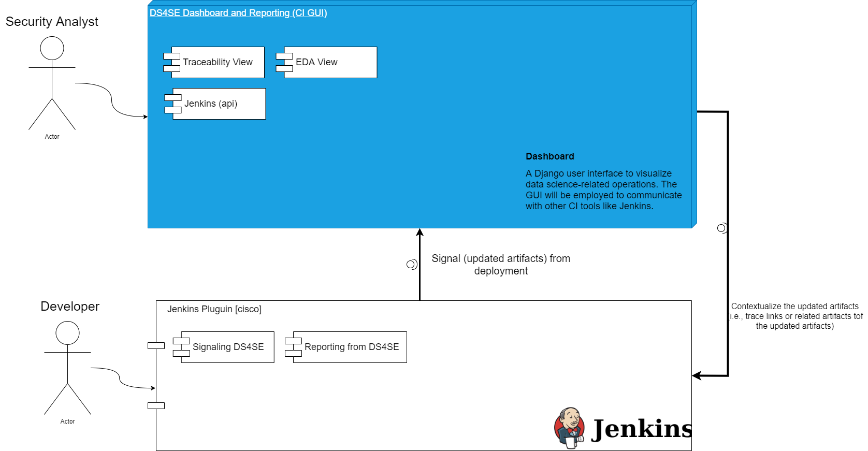
Task: Select the bold 'Dashboard' heading
Action: pos(550,156)
